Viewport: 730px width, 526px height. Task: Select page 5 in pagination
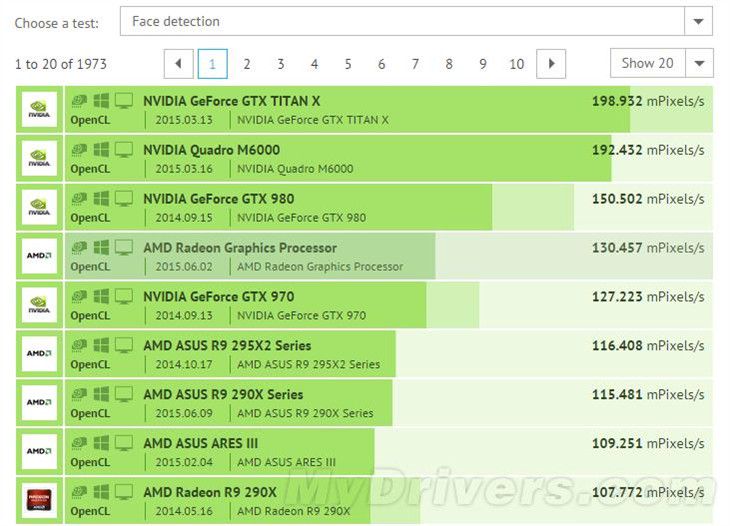tap(348, 64)
